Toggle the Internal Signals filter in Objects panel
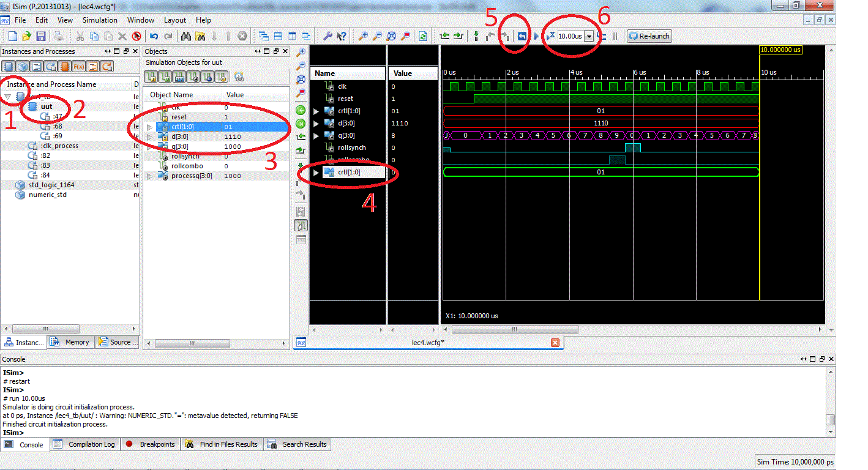 193,76
